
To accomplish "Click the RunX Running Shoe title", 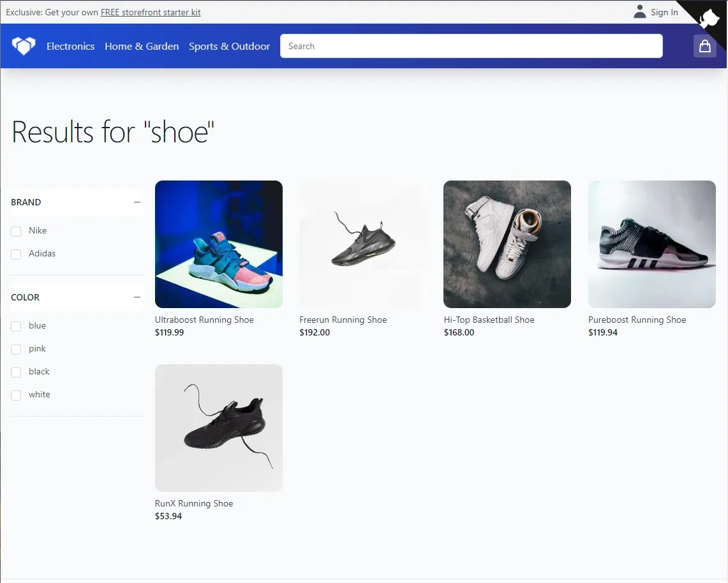I will pos(194,504).
